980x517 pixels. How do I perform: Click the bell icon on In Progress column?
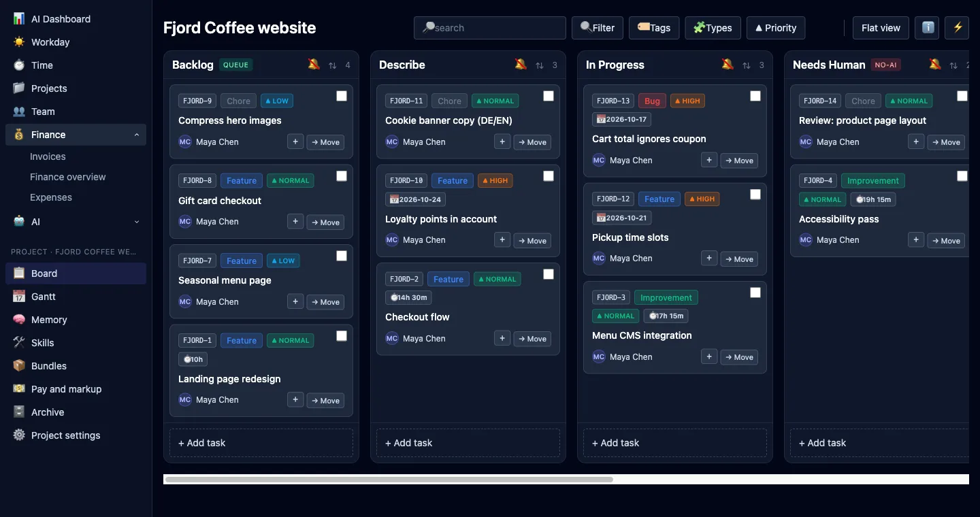tap(728, 65)
